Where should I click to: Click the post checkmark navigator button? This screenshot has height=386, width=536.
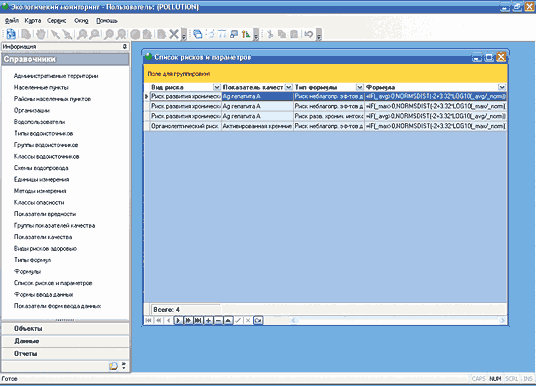(x=238, y=320)
